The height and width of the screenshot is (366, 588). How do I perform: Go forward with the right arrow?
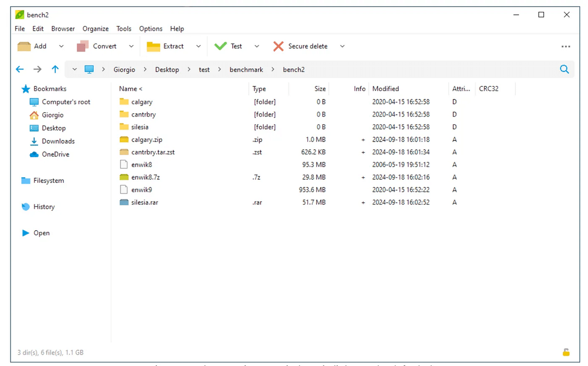37,70
